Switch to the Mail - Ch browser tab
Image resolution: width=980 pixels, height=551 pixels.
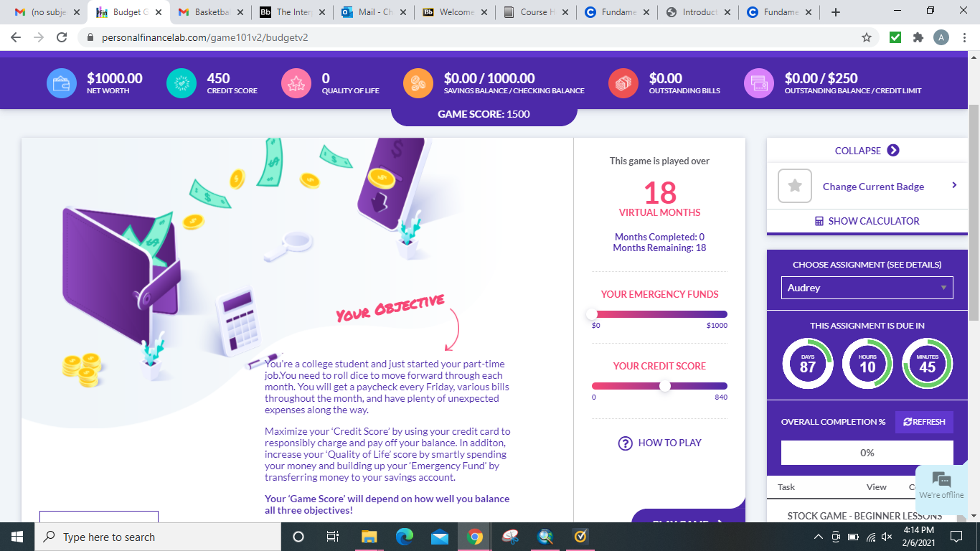pos(372,11)
